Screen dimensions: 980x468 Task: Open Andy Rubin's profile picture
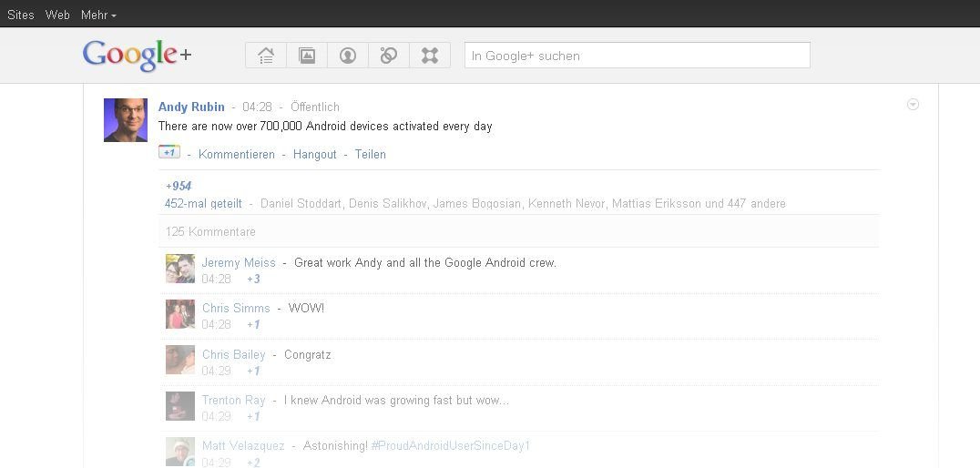click(126, 120)
